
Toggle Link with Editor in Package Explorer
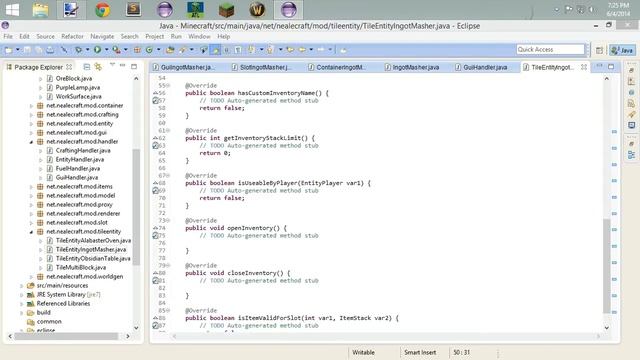click(x=98, y=67)
